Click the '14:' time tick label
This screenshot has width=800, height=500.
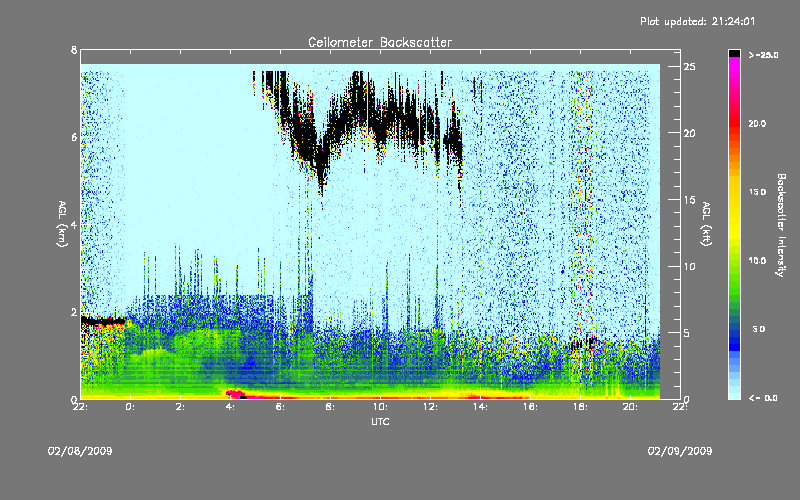(x=480, y=407)
